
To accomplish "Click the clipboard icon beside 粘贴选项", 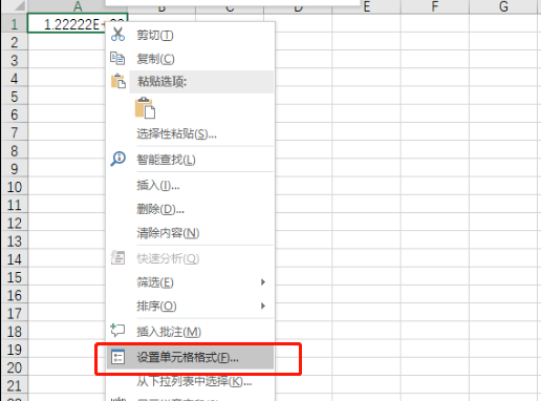I will tap(118, 81).
